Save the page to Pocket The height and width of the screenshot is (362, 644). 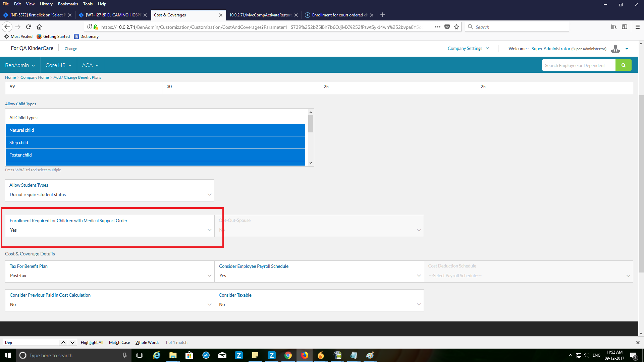tap(447, 27)
